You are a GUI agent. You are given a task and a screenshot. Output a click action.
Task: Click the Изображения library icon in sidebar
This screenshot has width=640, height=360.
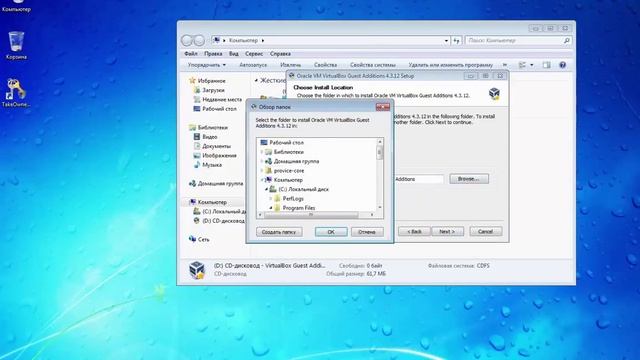coord(197,156)
